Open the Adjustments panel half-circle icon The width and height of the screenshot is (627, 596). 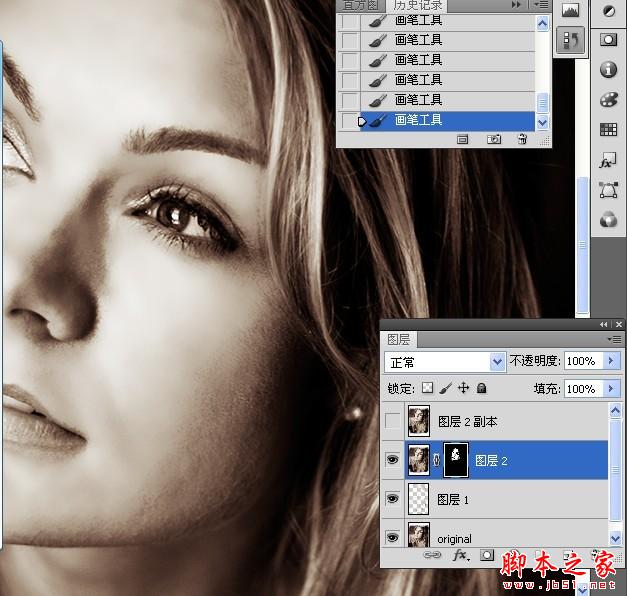coord(609,11)
